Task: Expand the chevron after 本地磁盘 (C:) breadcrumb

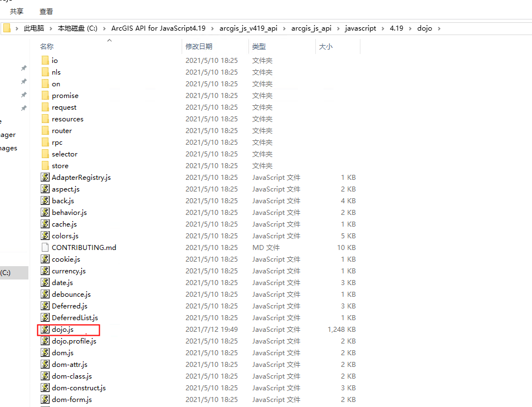Action: click(104, 28)
